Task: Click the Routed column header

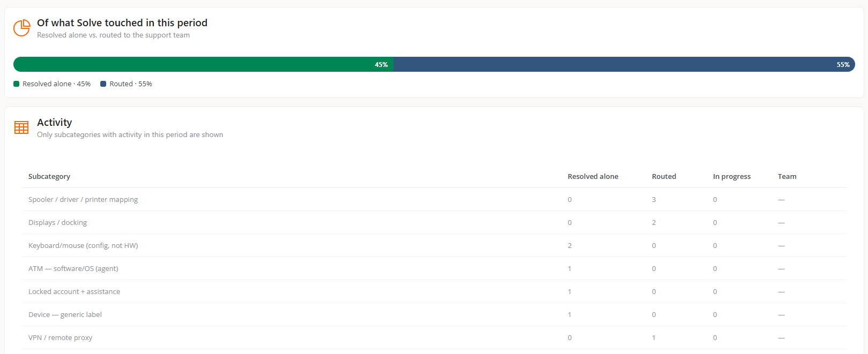Action: point(664,176)
